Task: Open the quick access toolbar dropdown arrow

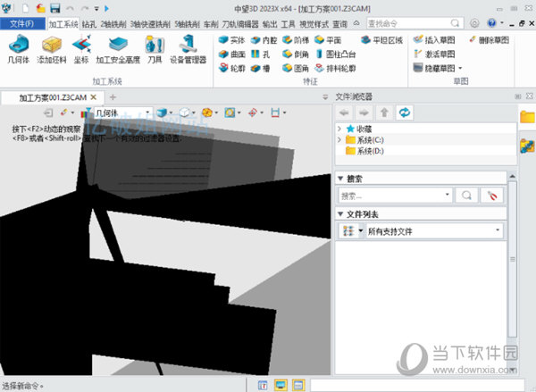Action: (96, 9)
